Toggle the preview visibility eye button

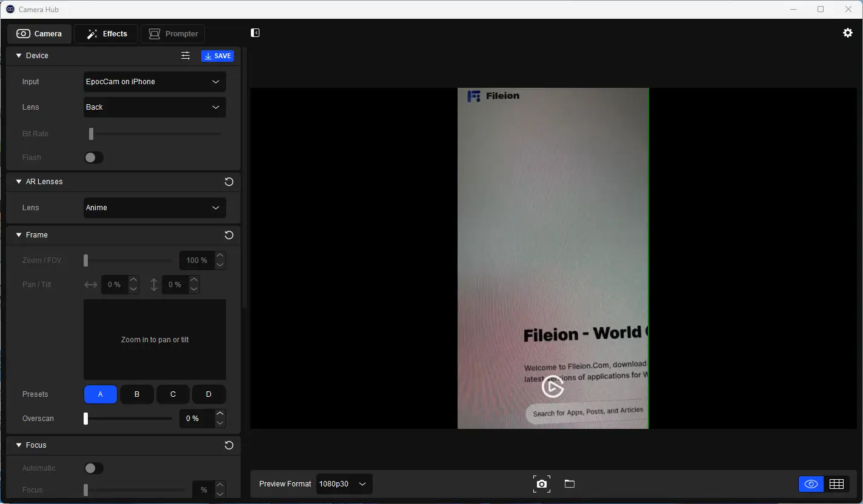[811, 484]
